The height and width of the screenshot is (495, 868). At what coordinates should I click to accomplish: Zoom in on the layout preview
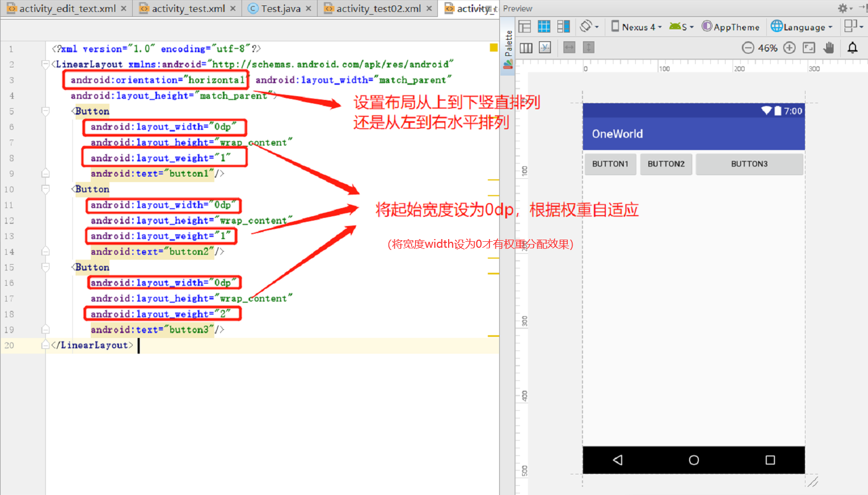pyautogui.click(x=789, y=48)
